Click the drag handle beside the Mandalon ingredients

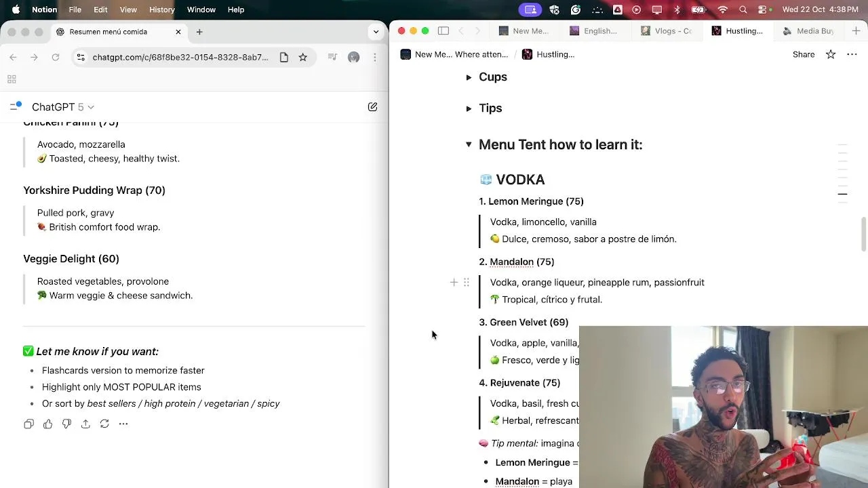point(466,283)
